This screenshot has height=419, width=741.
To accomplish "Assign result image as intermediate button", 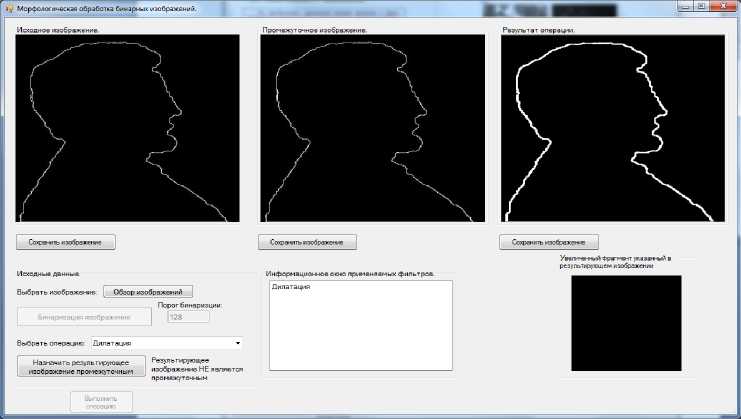I will click(x=81, y=367).
